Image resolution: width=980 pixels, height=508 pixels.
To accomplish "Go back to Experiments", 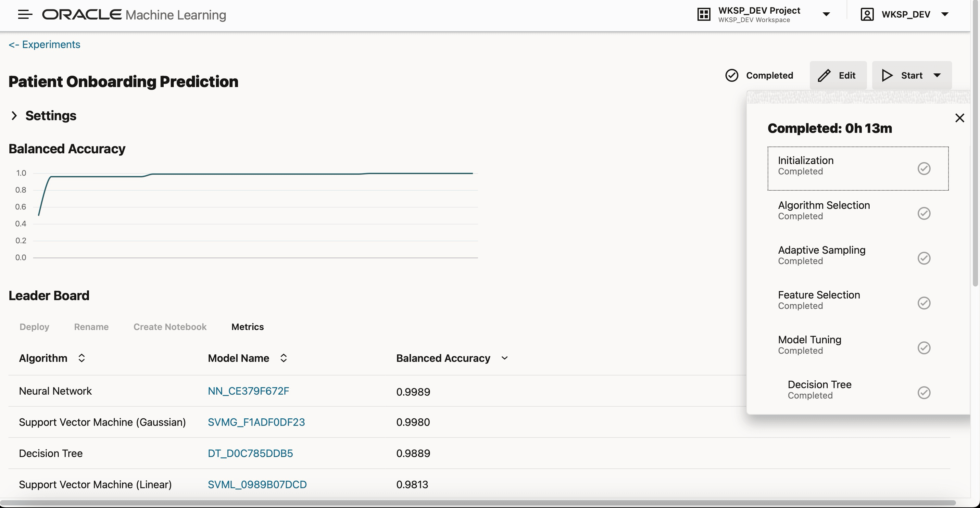I will (44, 44).
